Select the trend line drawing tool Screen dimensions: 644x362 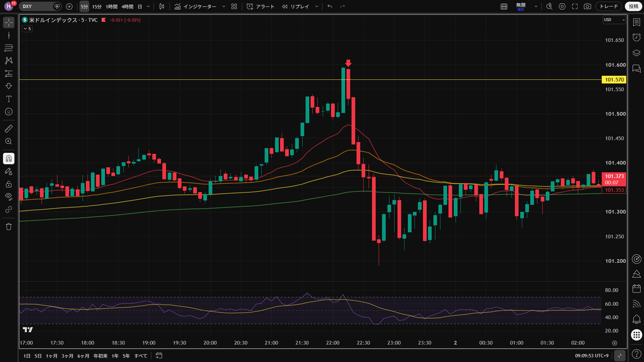(9, 35)
